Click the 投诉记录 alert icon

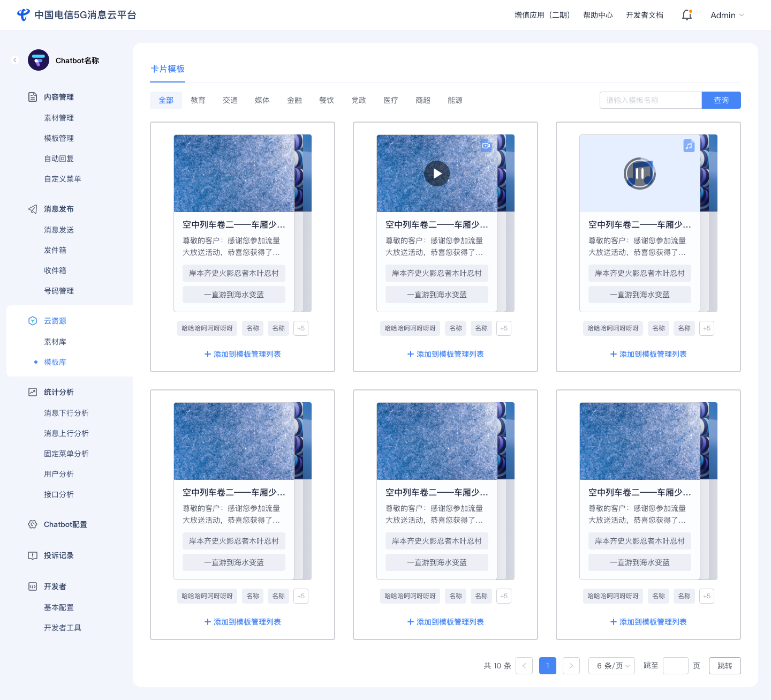pos(33,555)
